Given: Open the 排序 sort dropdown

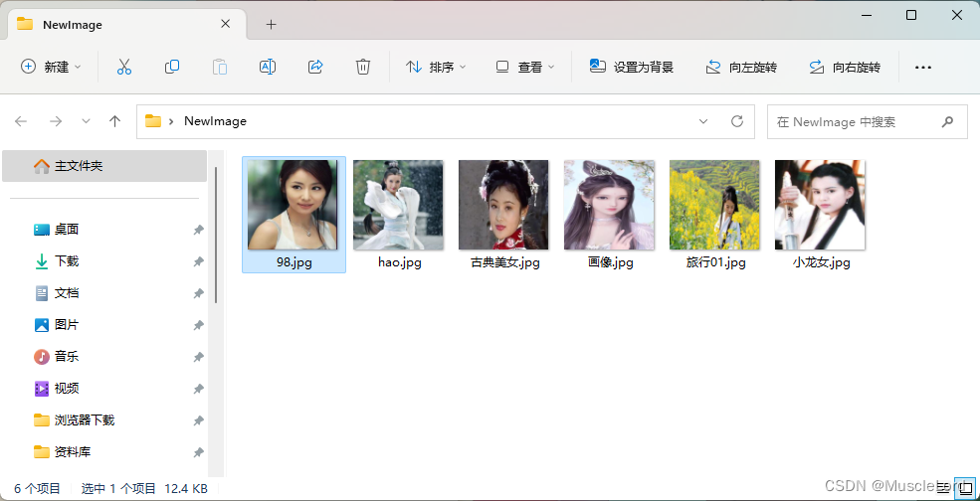Looking at the screenshot, I should click(x=436, y=67).
